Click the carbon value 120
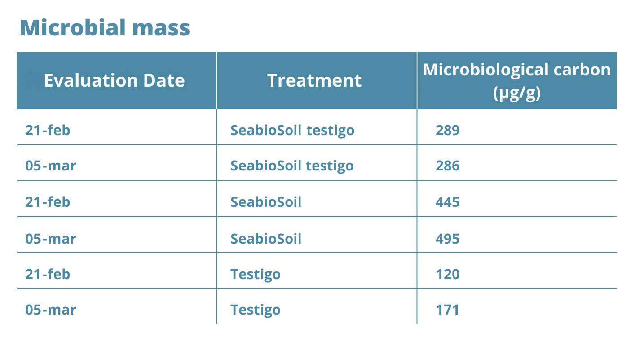This screenshot has height=341, width=644. [448, 274]
